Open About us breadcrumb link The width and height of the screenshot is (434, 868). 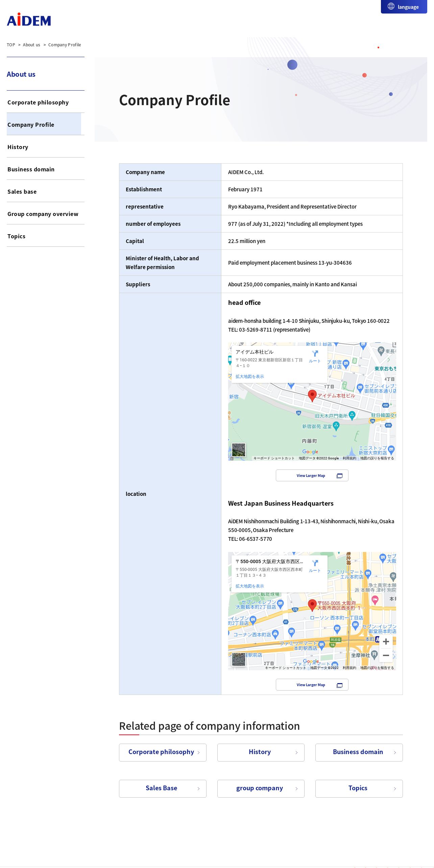pyautogui.click(x=31, y=45)
